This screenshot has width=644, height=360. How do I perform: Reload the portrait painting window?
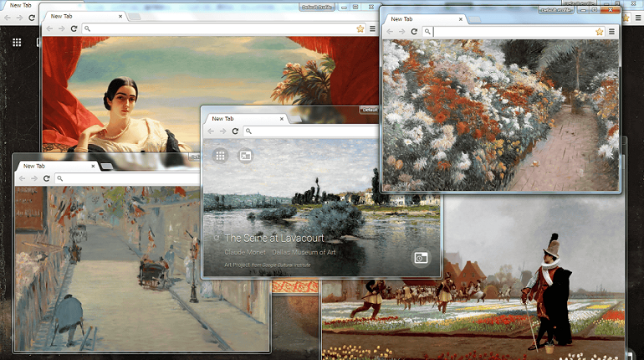(x=74, y=28)
